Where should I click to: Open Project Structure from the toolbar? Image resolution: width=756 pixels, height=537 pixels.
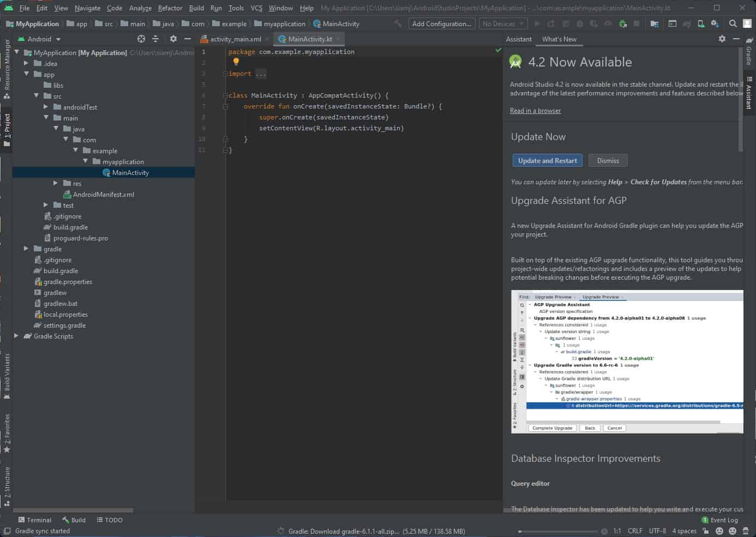tap(654, 23)
